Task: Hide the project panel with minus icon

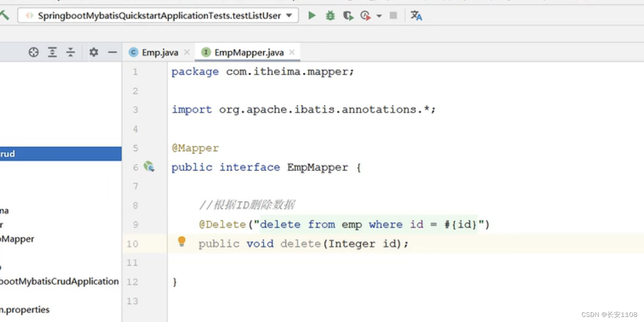Action: 112,52
